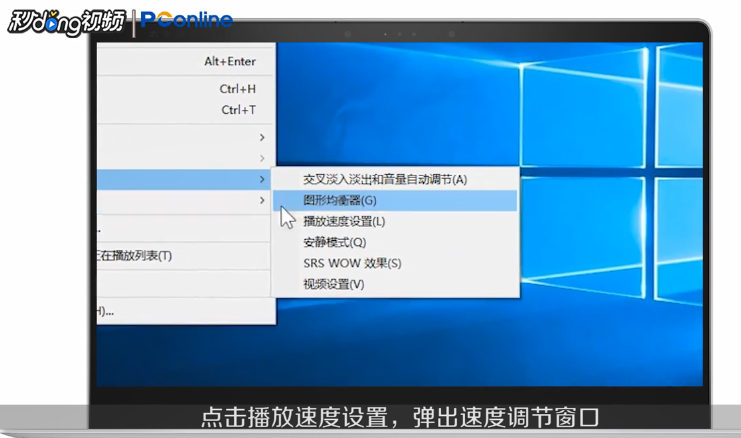741x438 pixels.
Task: Choose the menu row with the Ctrl+T shortcut
Action: pos(186,110)
